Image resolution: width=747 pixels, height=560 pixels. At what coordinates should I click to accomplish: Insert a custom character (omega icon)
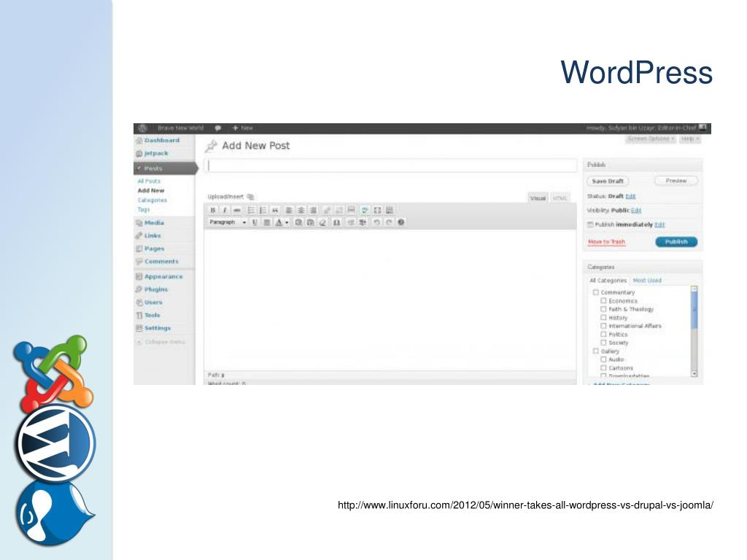pyautogui.click(x=336, y=222)
